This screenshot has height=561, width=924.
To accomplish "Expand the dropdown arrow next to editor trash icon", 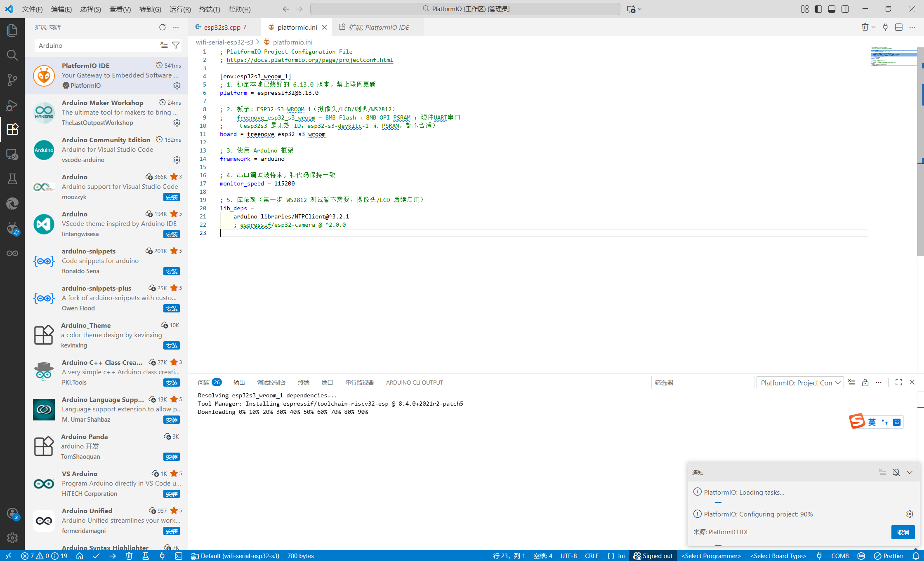I will [874, 27].
